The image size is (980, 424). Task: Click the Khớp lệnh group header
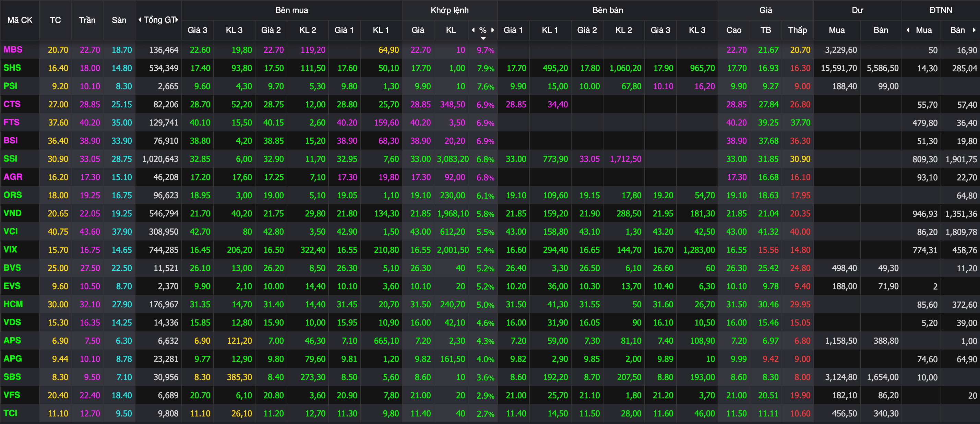tap(450, 10)
